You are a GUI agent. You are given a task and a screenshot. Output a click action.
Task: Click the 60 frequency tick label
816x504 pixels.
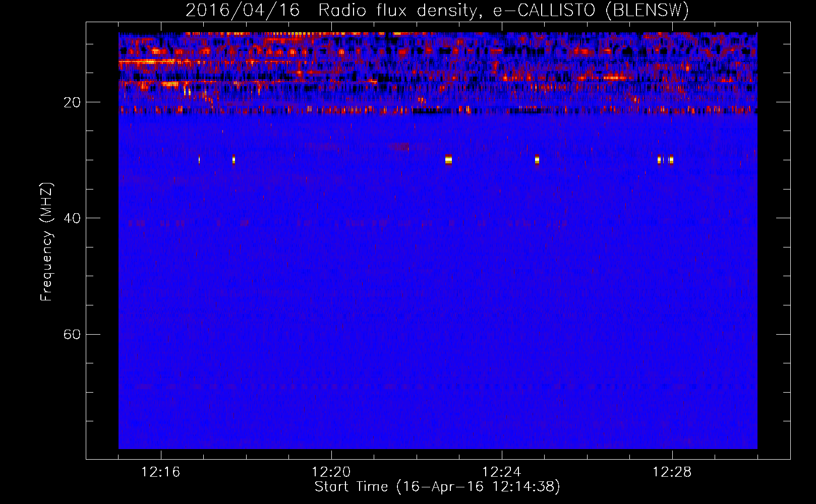pyautogui.click(x=72, y=335)
